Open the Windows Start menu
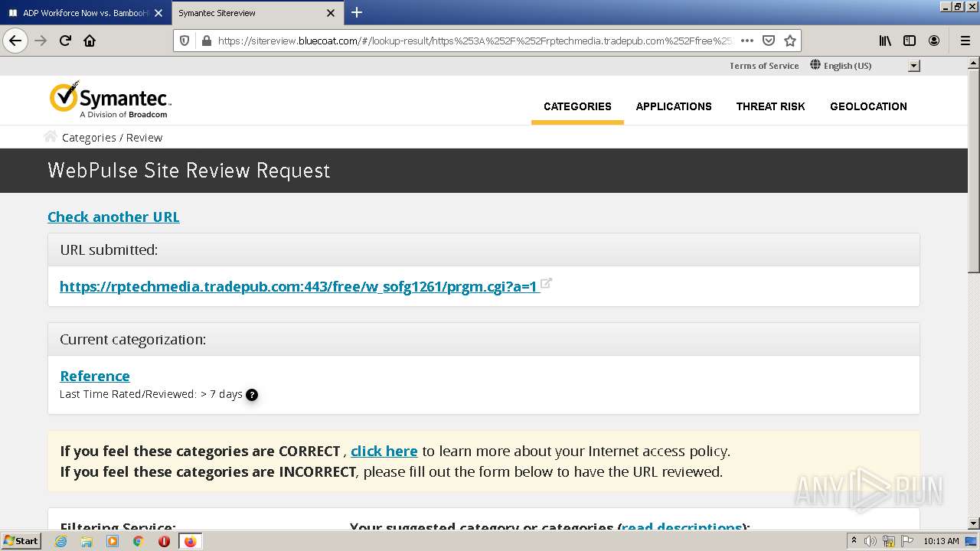The image size is (980, 551). (21, 541)
